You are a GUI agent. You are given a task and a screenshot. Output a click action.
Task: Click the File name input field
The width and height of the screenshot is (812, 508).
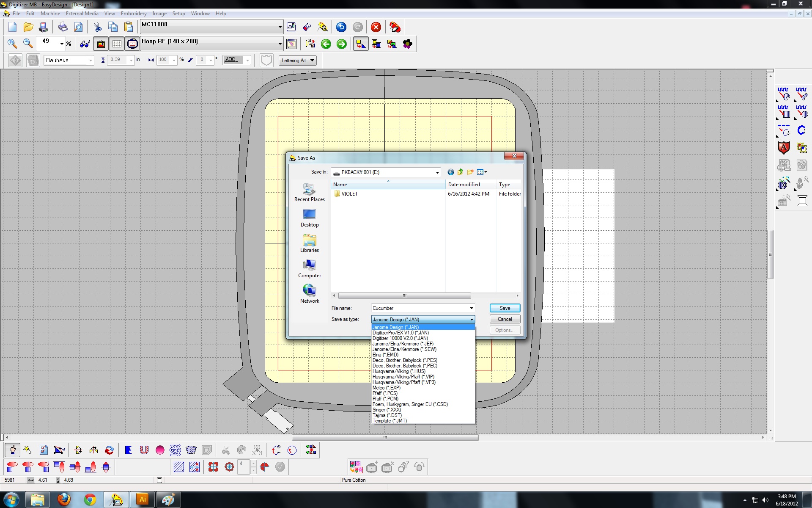click(423, 308)
